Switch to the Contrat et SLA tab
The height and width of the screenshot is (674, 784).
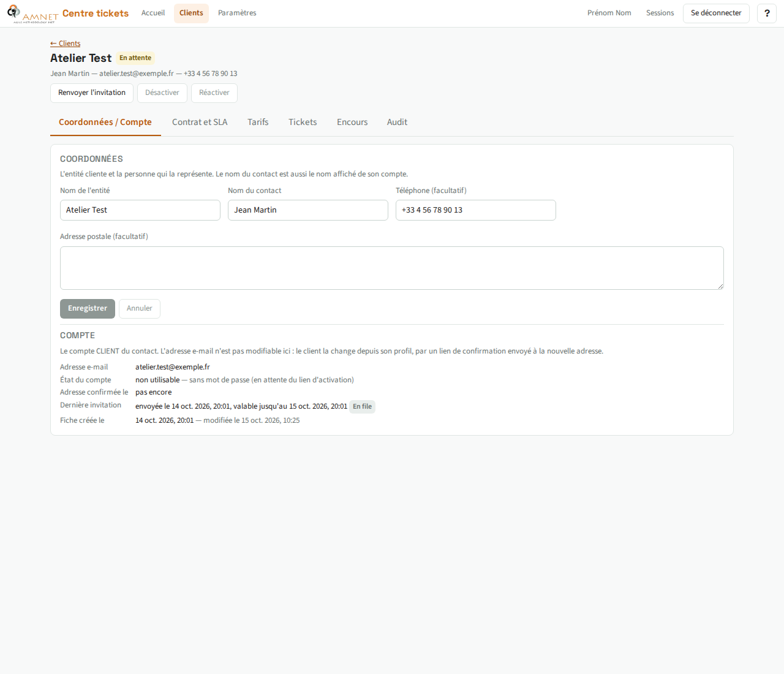[200, 122]
